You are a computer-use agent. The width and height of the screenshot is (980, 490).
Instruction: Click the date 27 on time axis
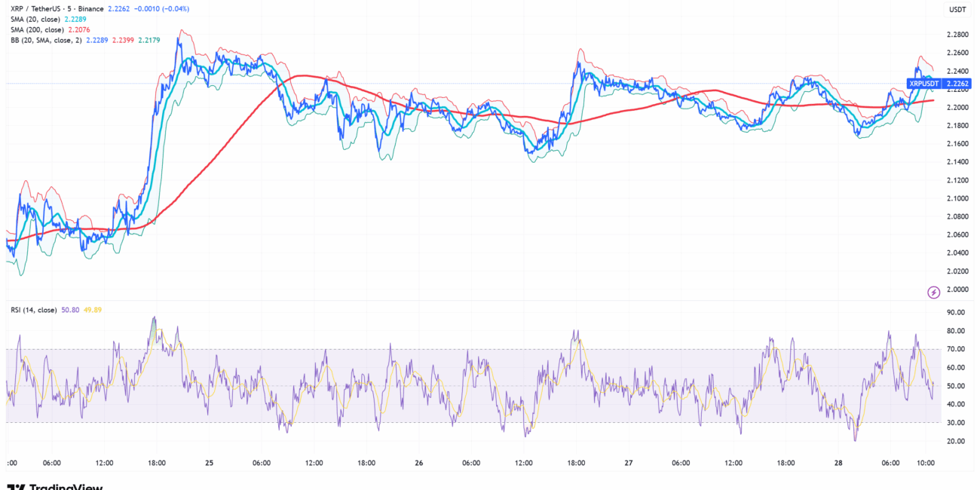point(628,464)
